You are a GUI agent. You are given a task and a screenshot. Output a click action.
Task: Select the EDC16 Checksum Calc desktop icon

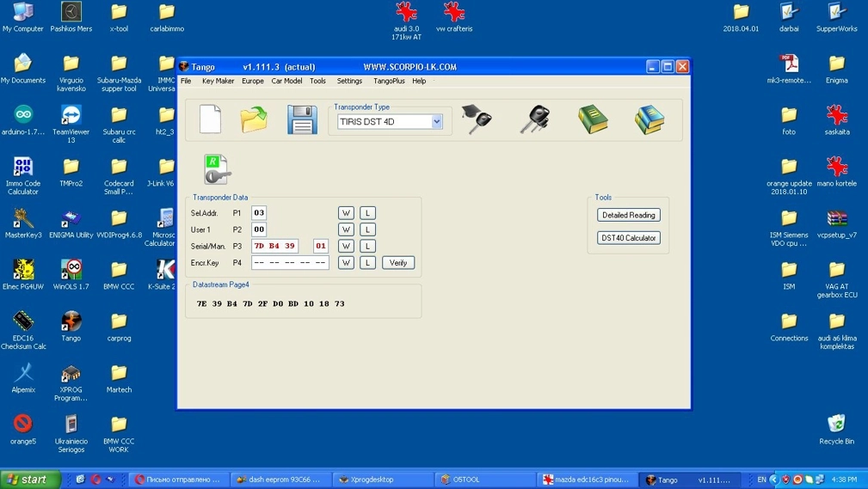[x=22, y=330]
